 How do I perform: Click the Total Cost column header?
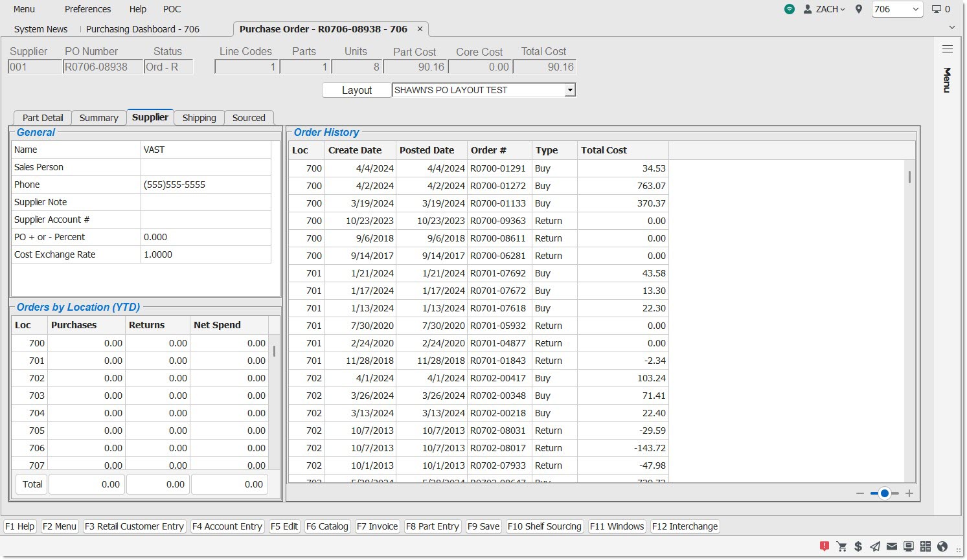(604, 150)
